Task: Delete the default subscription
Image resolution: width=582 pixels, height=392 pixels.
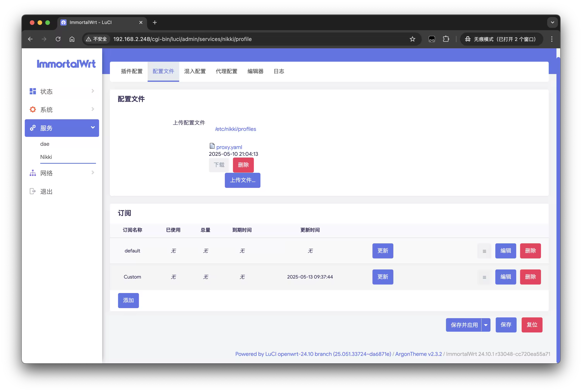Action: pyautogui.click(x=530, y=251)
